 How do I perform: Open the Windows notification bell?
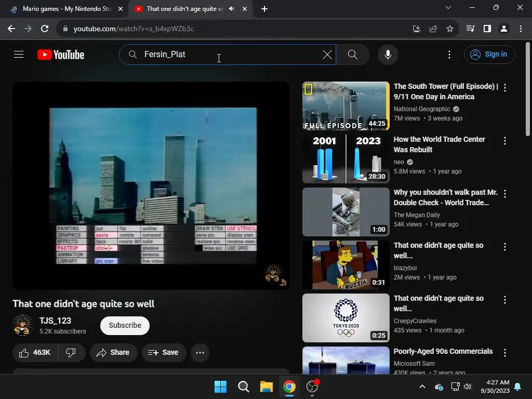tap(518, 387)
